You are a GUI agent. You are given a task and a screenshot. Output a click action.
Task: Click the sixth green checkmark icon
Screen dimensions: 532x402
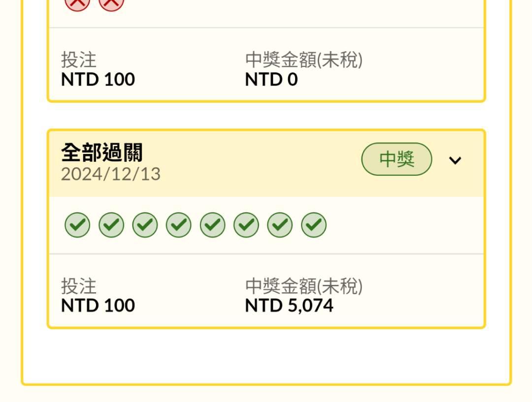(246, 225)
